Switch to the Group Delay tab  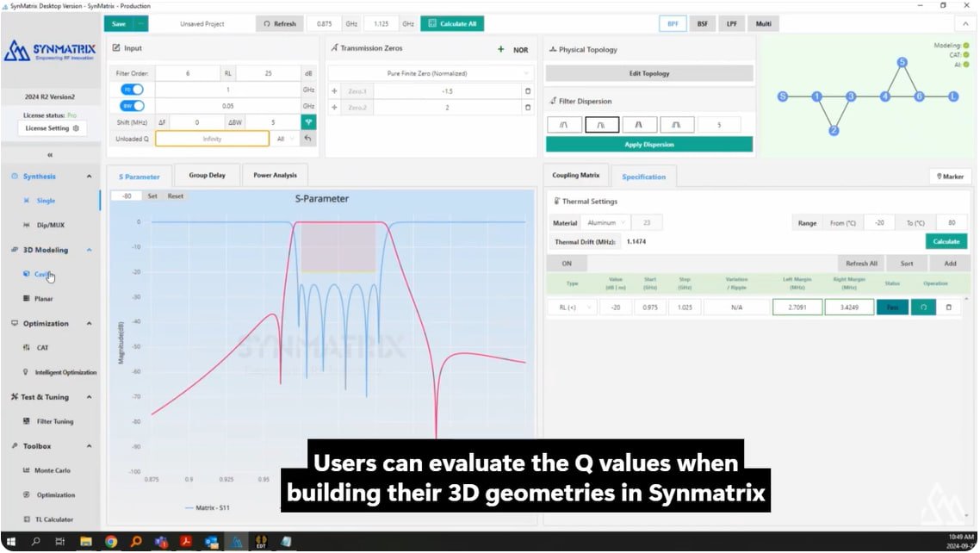tap(207, 176)
